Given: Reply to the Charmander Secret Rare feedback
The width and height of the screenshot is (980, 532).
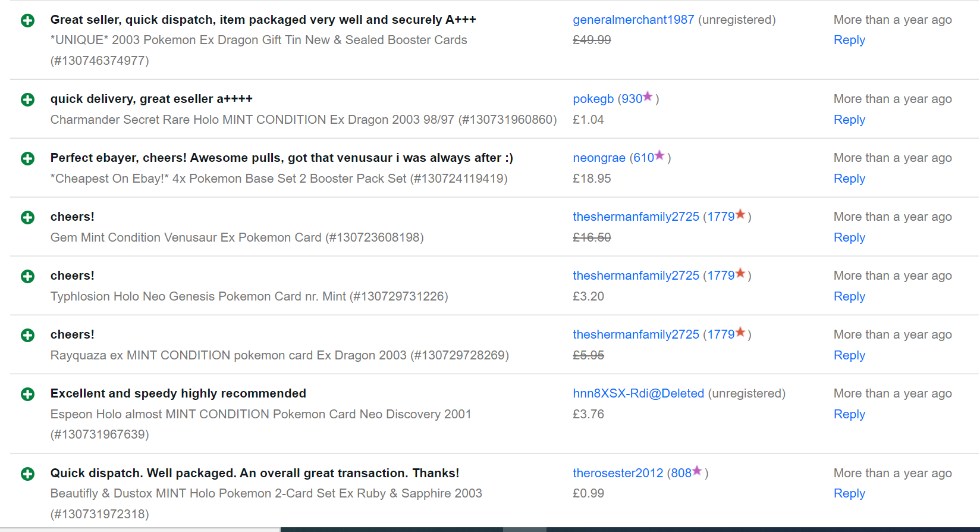Looking at the screenshot, I should coord(849,120).
